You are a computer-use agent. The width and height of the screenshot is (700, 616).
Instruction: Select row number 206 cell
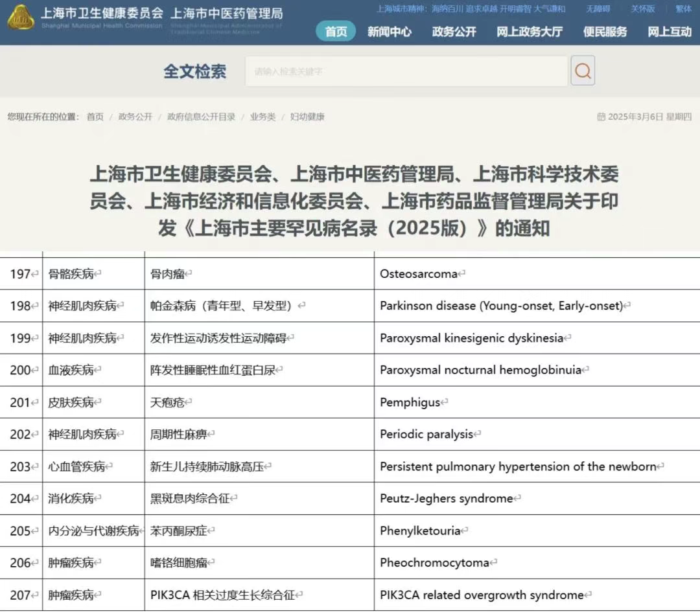click(x=21, y=563)
